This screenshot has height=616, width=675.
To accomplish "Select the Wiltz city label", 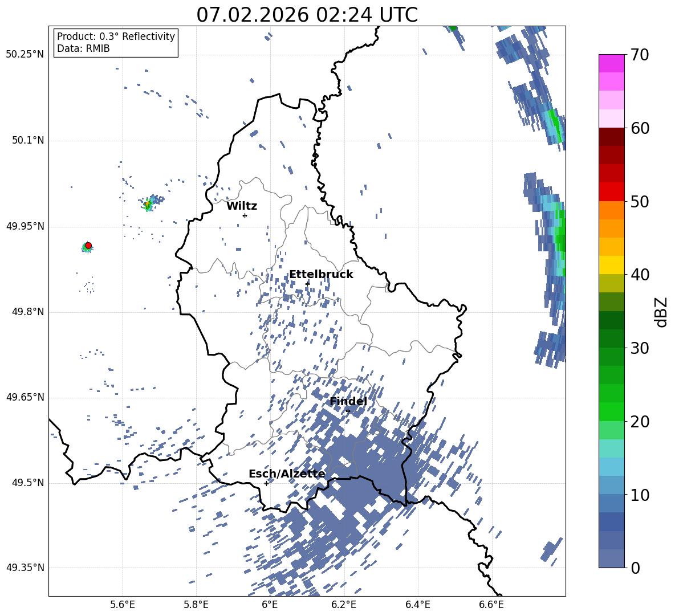I will [242, 206].
